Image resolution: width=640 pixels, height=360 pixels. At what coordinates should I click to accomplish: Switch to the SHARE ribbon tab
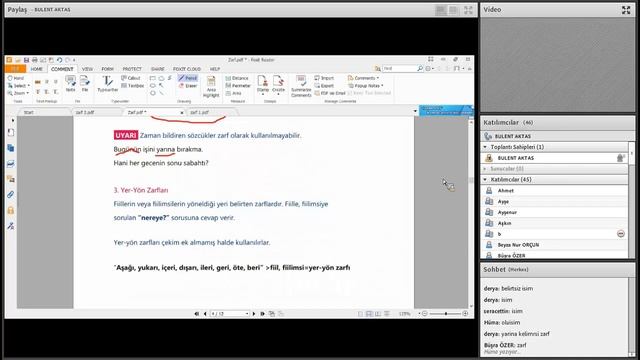(158, 69)
